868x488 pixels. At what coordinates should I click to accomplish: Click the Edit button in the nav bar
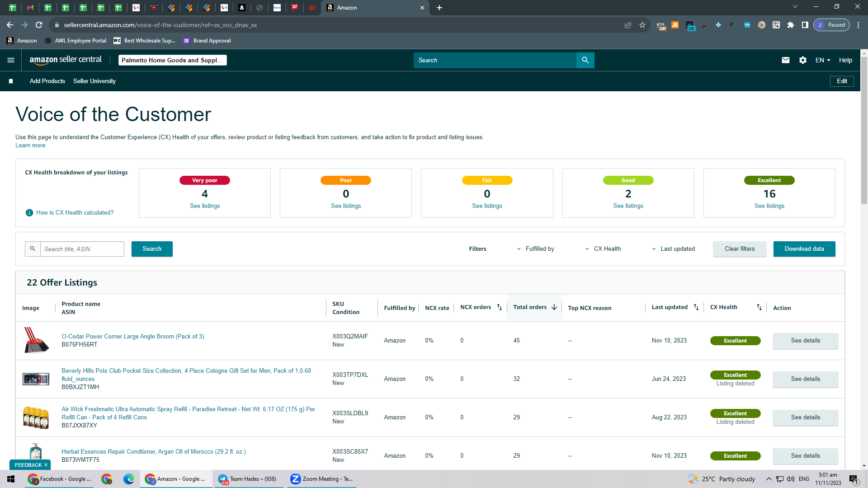click(x=842, y=81)
